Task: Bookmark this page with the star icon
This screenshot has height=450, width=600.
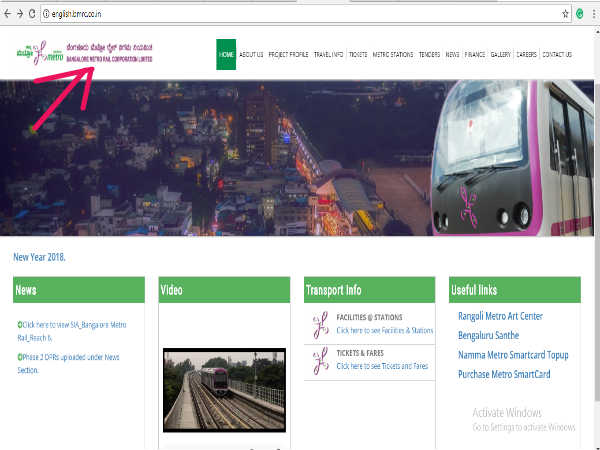Action: click(565, 14)
